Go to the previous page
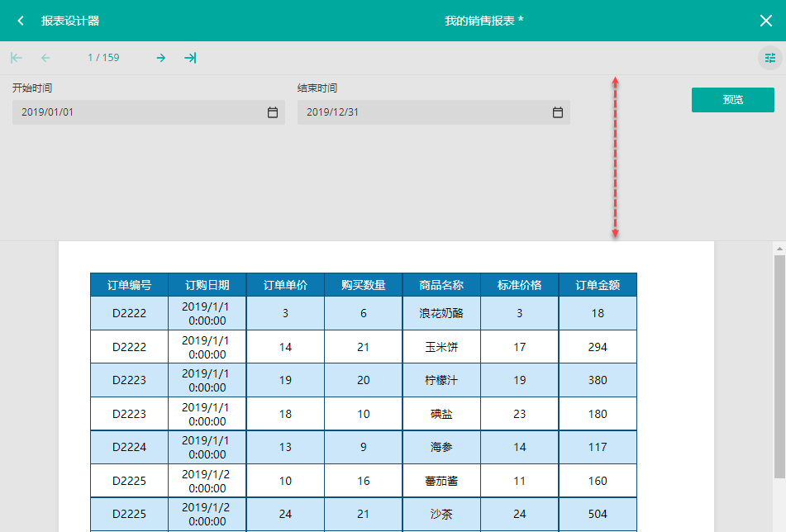Image resolution: width=786 pixels, height=532 pixels. [x=45, y=58]
